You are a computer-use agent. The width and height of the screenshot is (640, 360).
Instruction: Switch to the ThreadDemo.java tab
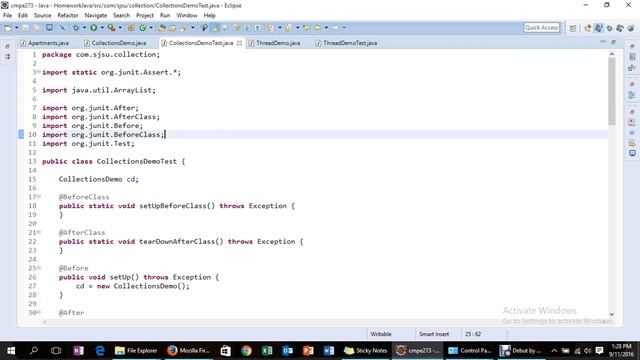275,43
